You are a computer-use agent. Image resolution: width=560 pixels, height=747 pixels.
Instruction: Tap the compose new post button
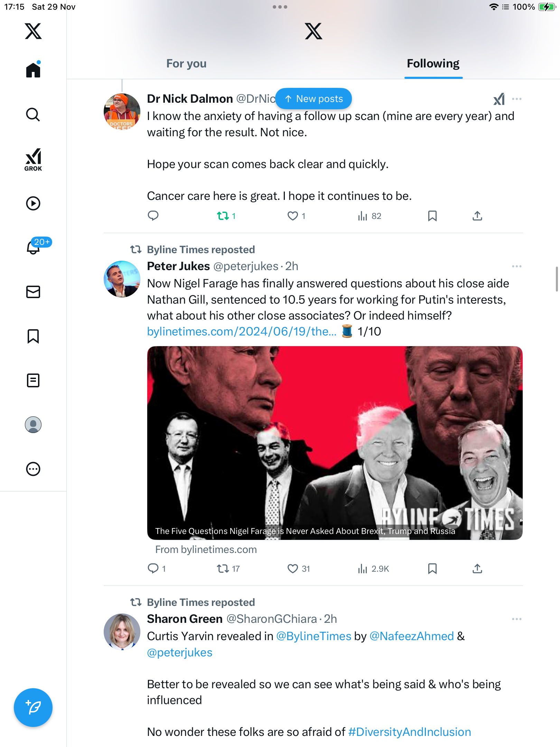[33, 708]
